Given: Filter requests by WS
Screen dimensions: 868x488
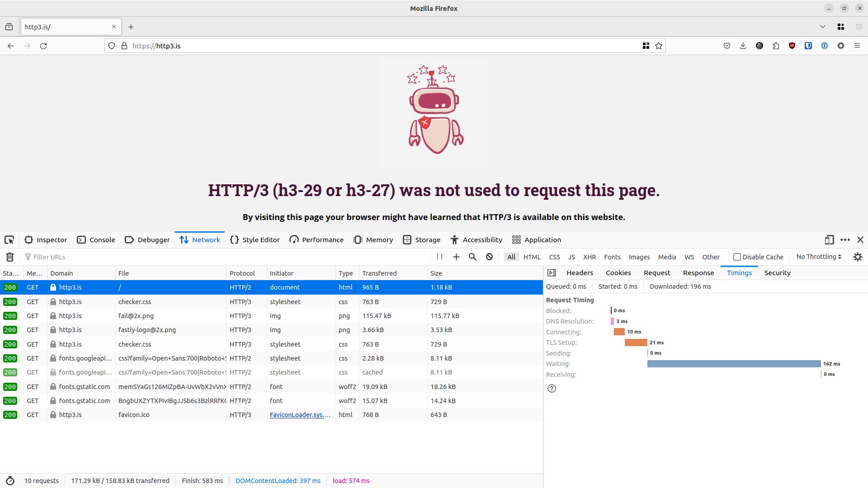Looking at the screenshot, I should coord(689,257).
